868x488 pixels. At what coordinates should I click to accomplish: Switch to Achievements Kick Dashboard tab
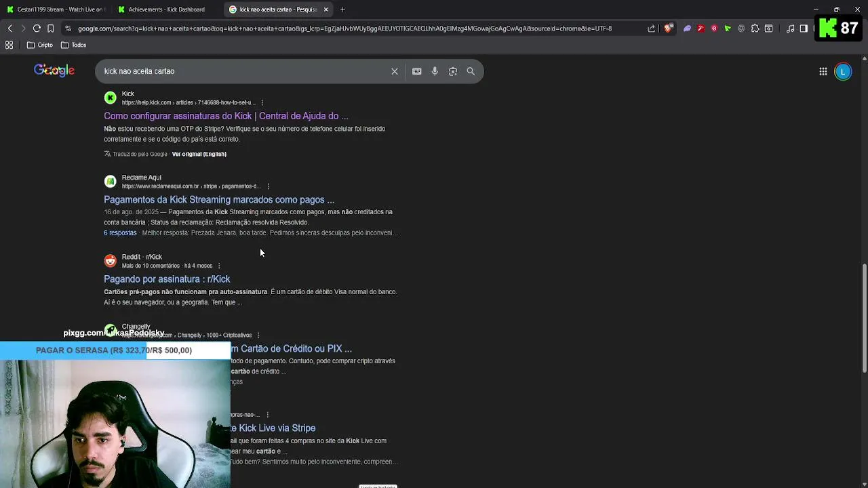tap(166, 9)
